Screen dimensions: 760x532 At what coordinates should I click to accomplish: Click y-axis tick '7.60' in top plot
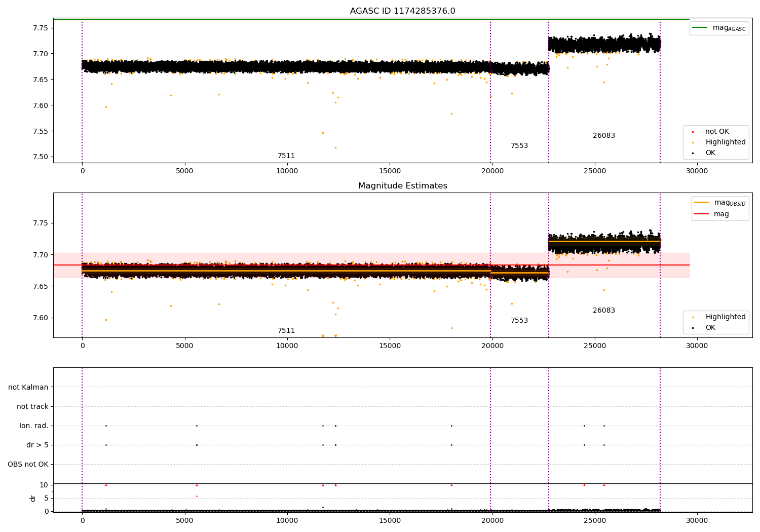pos(40,105)
